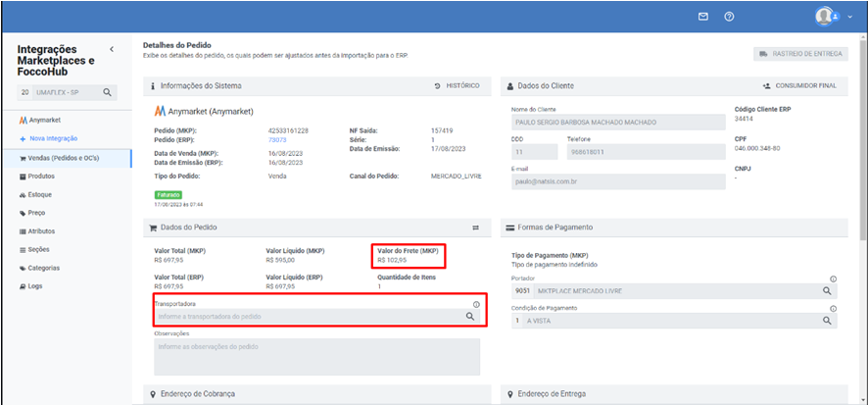
Task: Click the HISTÓRICO button
Action: [x=458, y=86]
